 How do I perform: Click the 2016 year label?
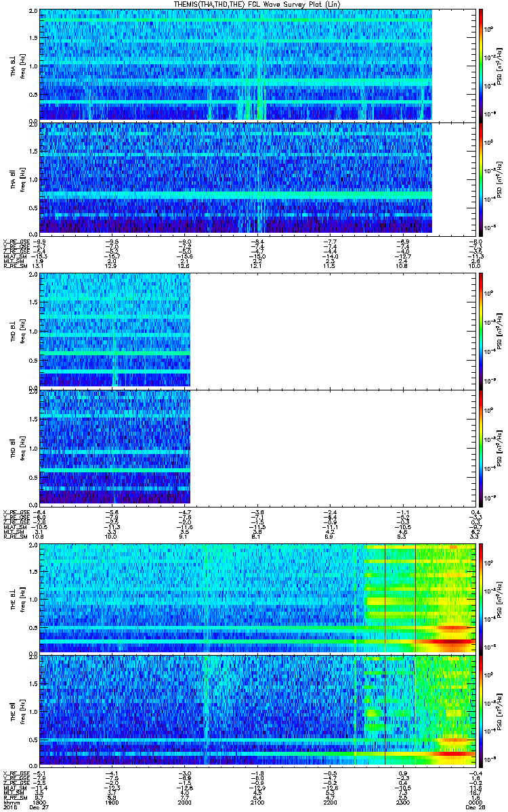click(9, 808)
